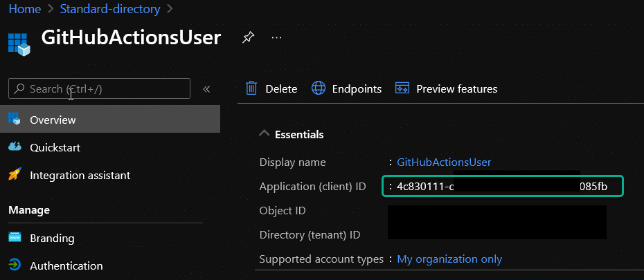
Task: Click the GitHubActionsUser page title
Action: click(131, 38)
